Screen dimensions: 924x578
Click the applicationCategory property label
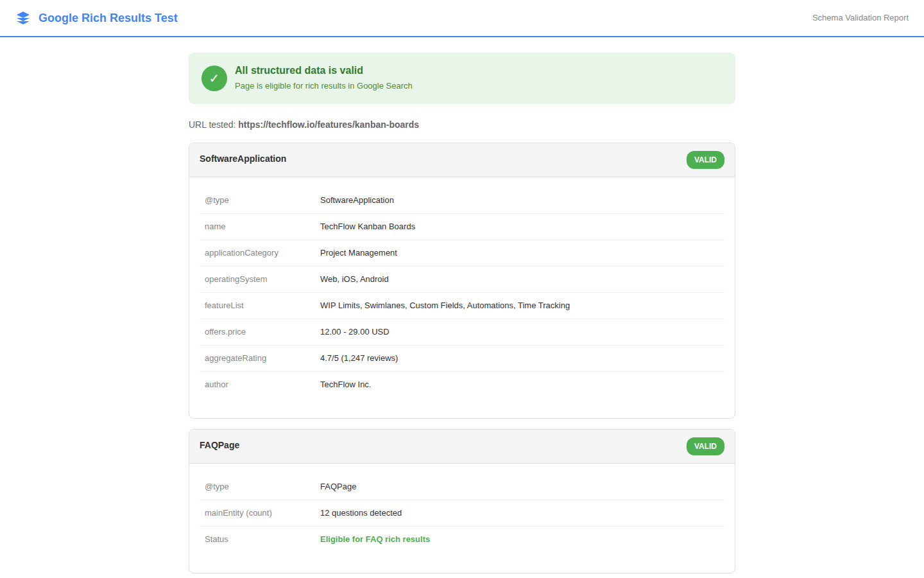(241, 253)
